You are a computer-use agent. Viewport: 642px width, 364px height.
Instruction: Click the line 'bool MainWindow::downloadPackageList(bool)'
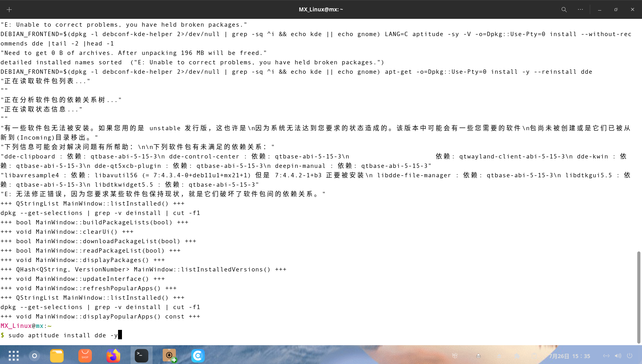(98, 241)
